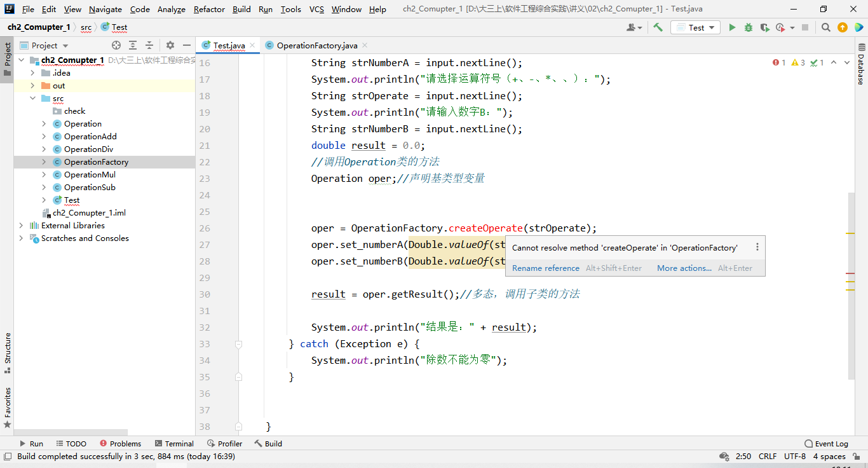Run the Test configuration with green Run icon

point(732,27)
